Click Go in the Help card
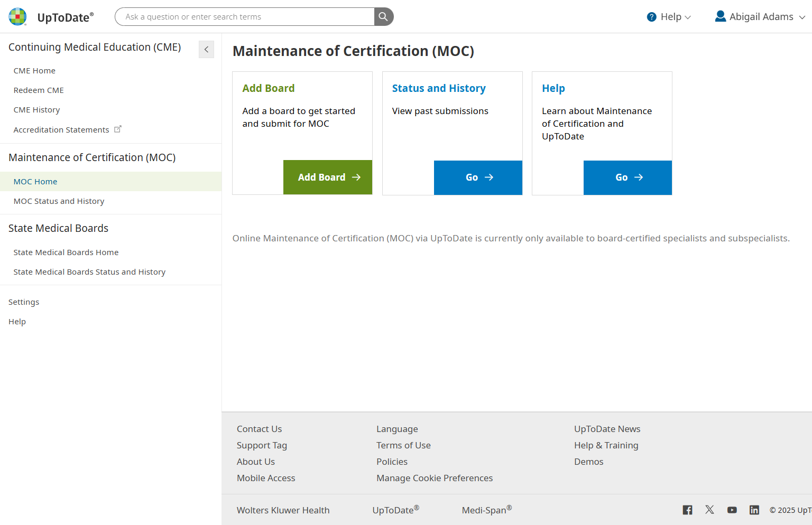The width and height of the screenshot is (812, 525). pos(628,177)
